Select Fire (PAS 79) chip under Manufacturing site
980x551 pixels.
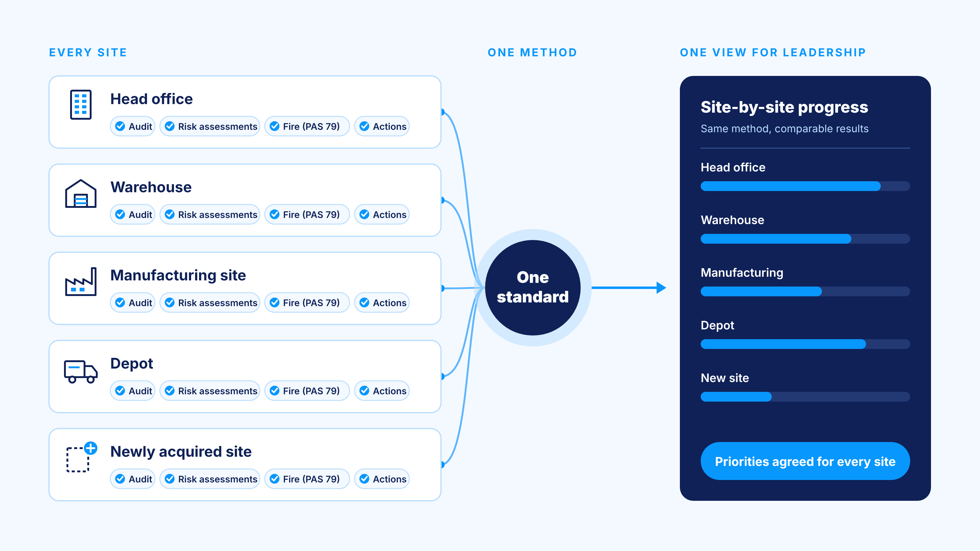click(x=307, y=303)
